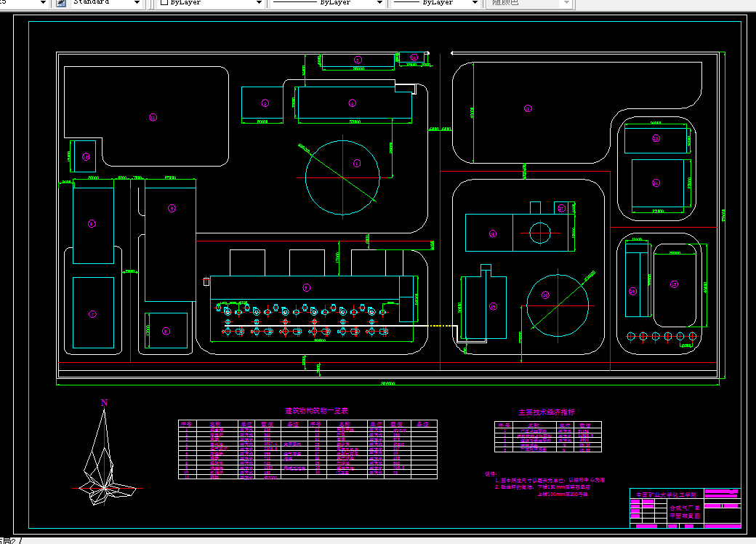This screenshot has width=756, height=544.
Task: Click the 主要技术经济指标 table title
Action: [547, 412]
